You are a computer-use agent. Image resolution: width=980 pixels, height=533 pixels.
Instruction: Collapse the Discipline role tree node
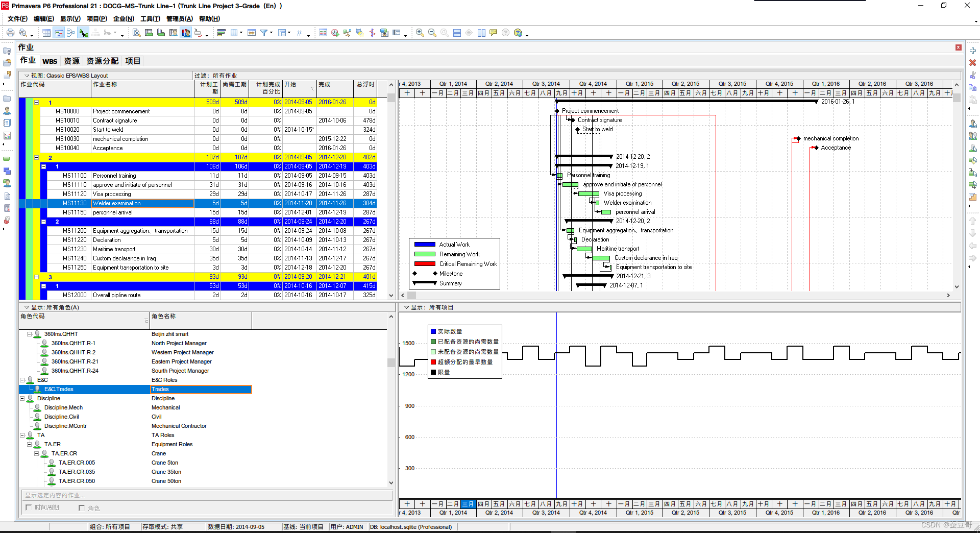tap(22, 398)
